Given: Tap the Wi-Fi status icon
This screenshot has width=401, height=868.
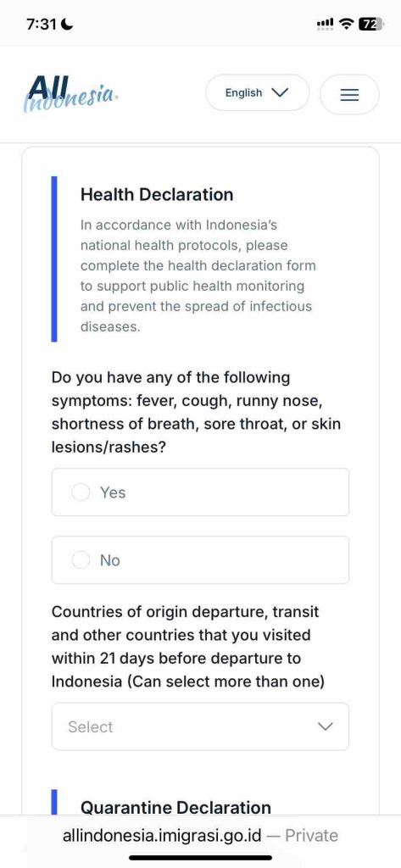Looking at the screenshot, I should [346, 23].
